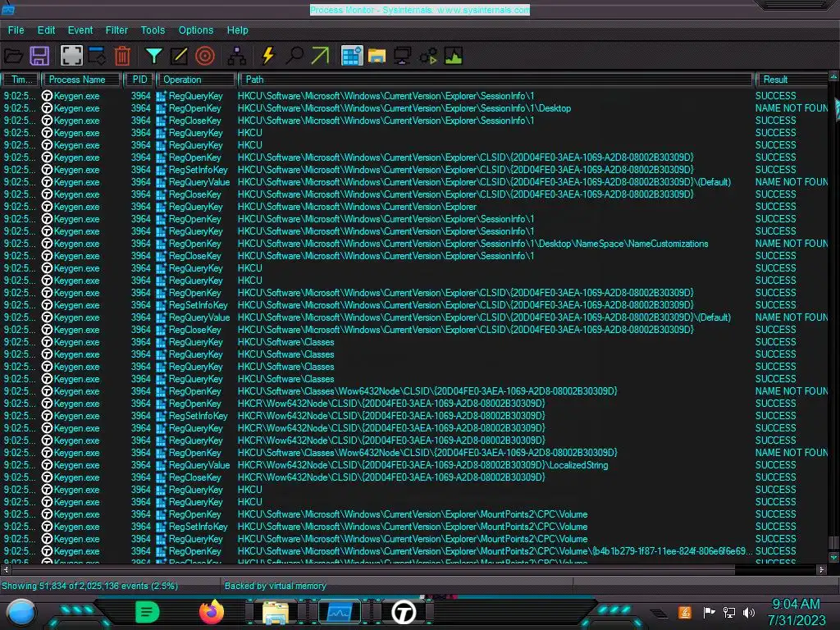The width and height of the screenshot is (840, 630).
Task: Select first row path Explorer\SessionInfo\1
Action: tap(414, 96)
